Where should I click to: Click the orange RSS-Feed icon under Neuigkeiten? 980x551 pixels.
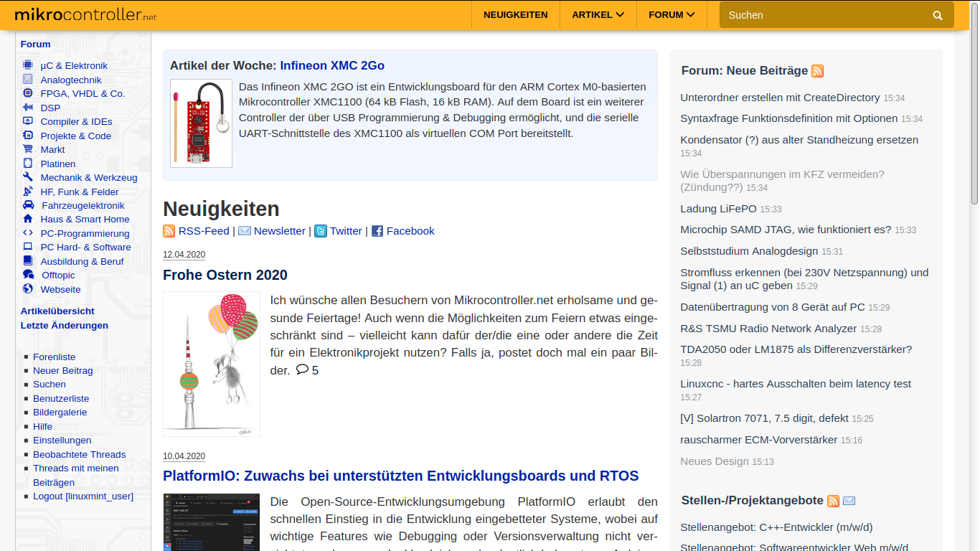click(x=169, y=231)
